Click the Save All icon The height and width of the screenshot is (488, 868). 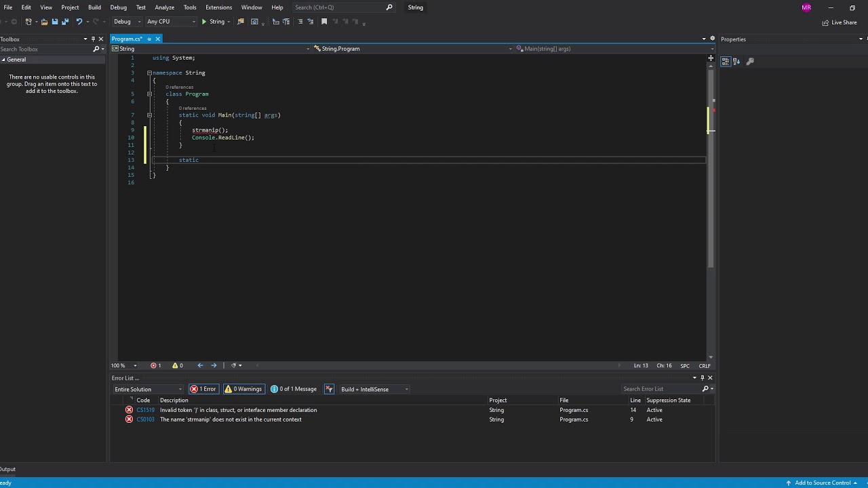[x=65, y=22]
